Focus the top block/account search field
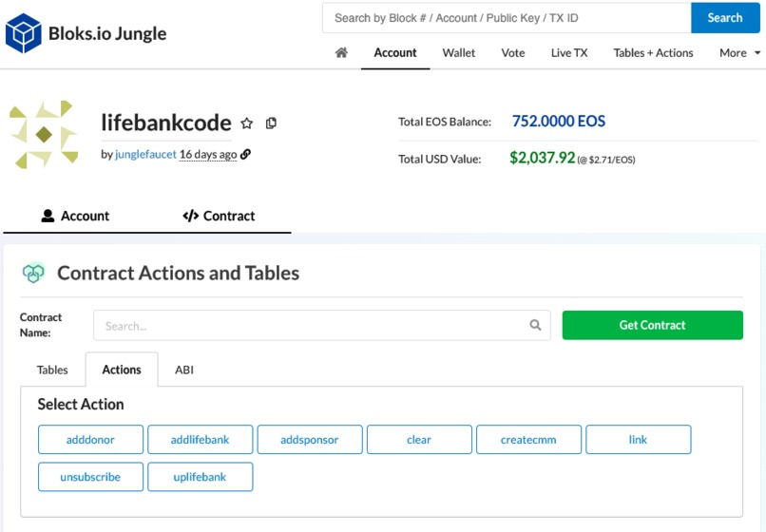 point(507,18)
